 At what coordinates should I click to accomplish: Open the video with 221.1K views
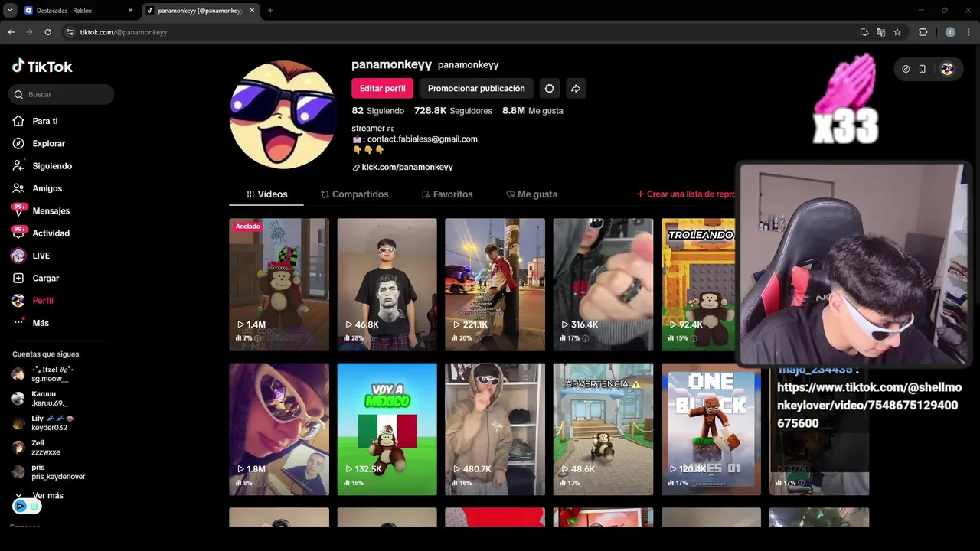[495, 285]
